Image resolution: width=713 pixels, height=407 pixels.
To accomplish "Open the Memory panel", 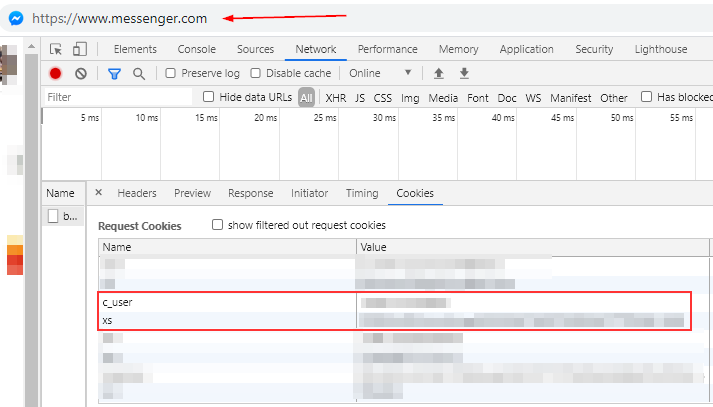I will point(458,49).
